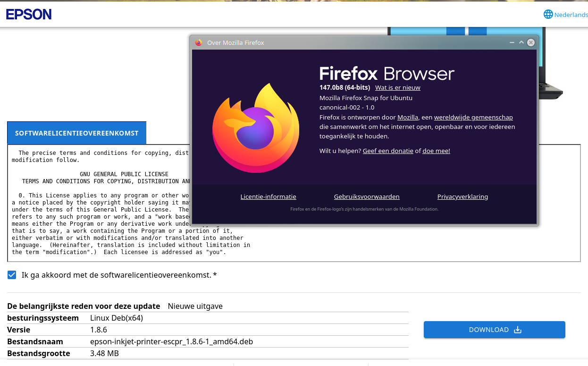Click the 'Linux Deb(x64)' value
The image size is (588, 366).
[x=117, y=318]
